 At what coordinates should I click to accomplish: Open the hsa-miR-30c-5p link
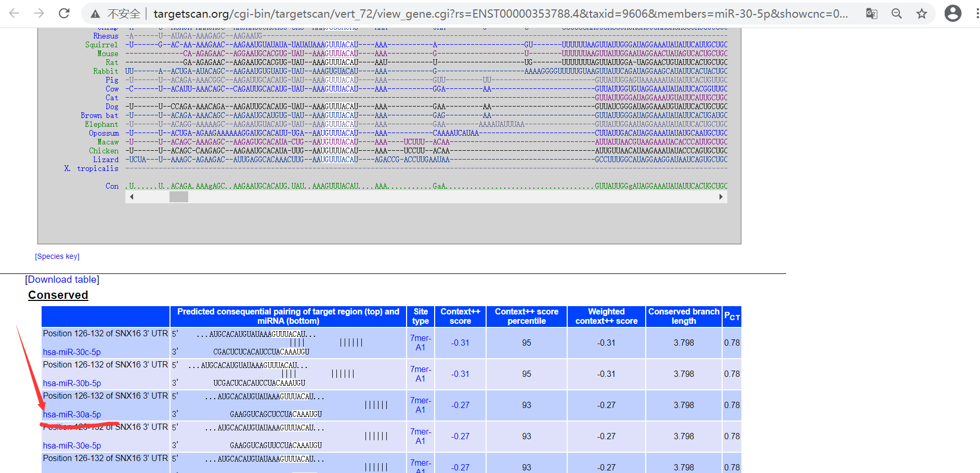click(72, 352)
